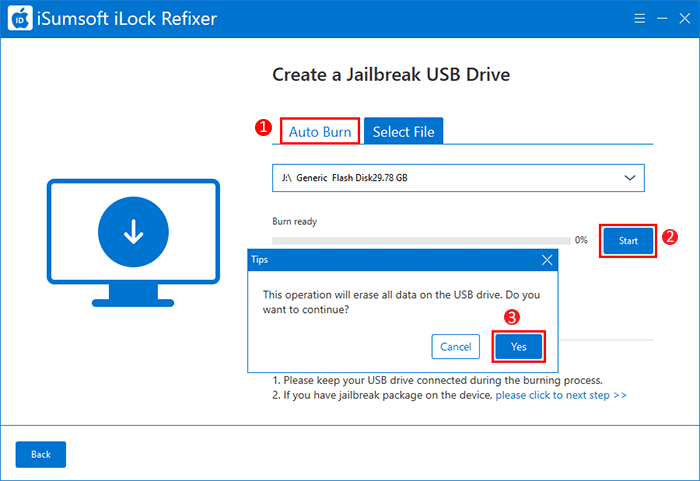
Task: Switch to the Select File tab
Action: click(404, 131)
